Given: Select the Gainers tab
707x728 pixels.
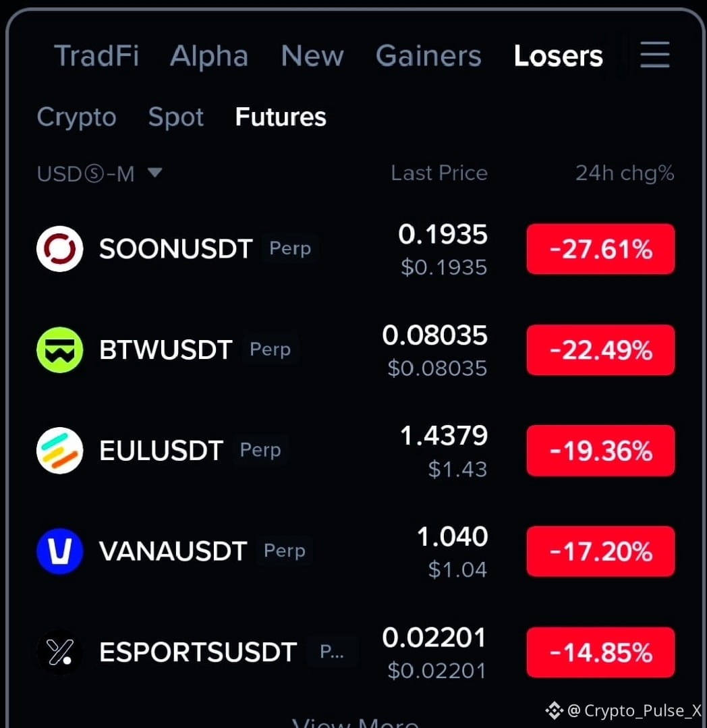Looking at the screenshot, I should click(x=428, y=56).
